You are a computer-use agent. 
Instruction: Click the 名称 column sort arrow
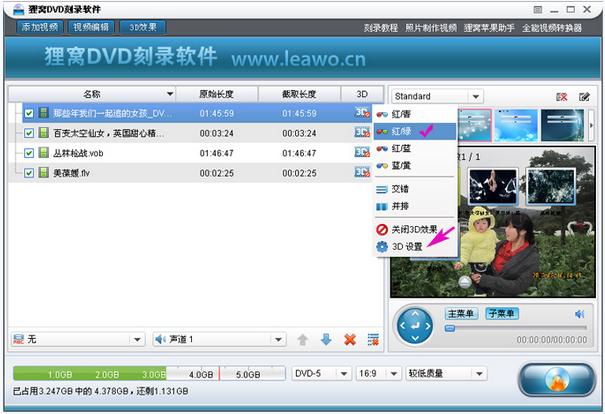(170, 94)
